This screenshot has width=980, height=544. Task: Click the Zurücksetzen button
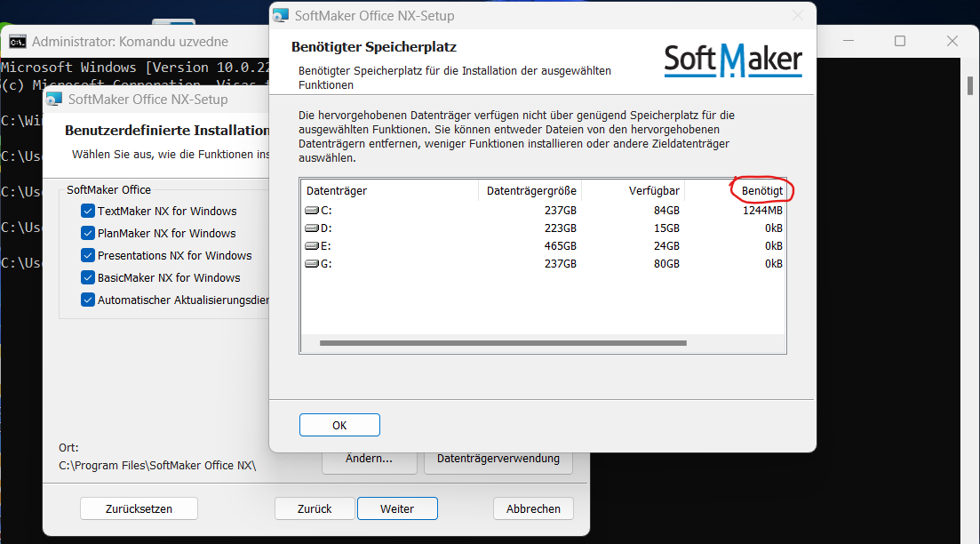[139, 509]
